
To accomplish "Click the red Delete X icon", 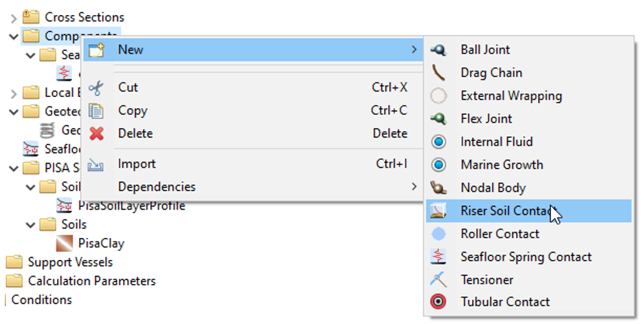I will point(96,133).
